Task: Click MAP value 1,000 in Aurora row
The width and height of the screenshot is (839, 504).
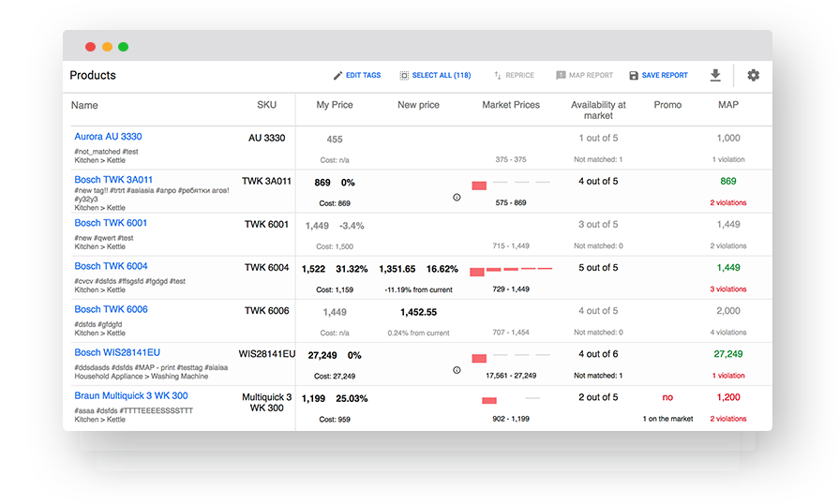Action: 728,138
